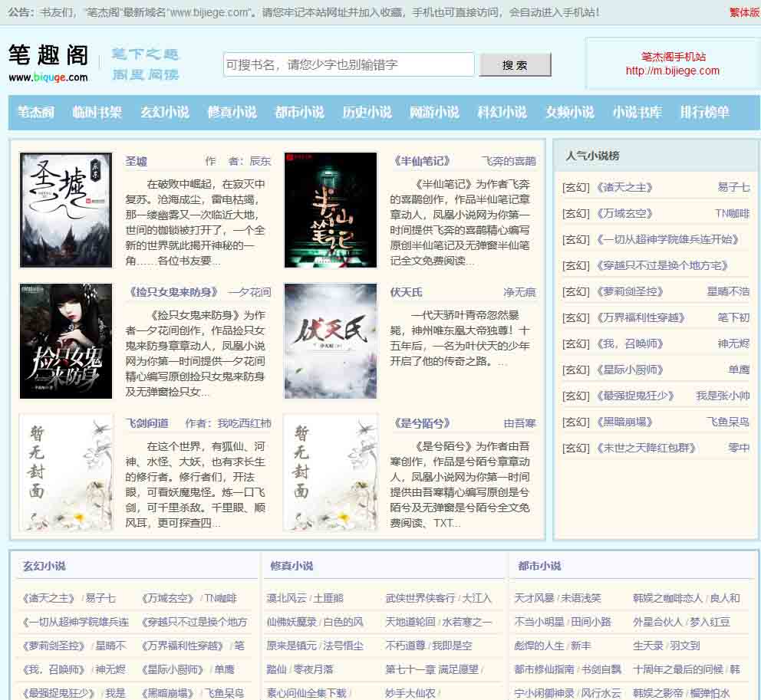Open the 笔杰阁 home nav item
This screenshot has height=700, width=761.
tap(36, 113)
